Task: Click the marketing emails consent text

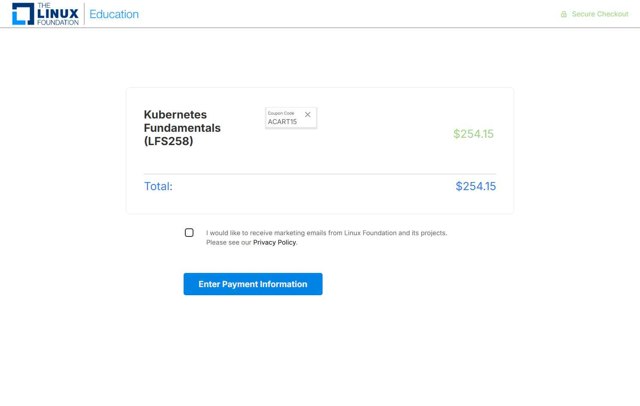Action: (x=327, y=237)
